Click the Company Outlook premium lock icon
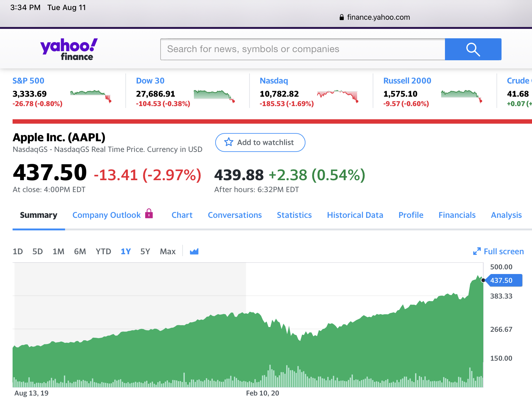This screenshot has height=398, width=532. pyautogui.click(x=149, y=214)
